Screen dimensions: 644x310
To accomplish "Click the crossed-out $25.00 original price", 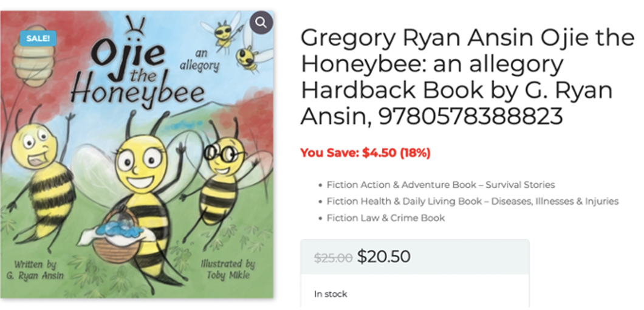I will coord(333,258).
